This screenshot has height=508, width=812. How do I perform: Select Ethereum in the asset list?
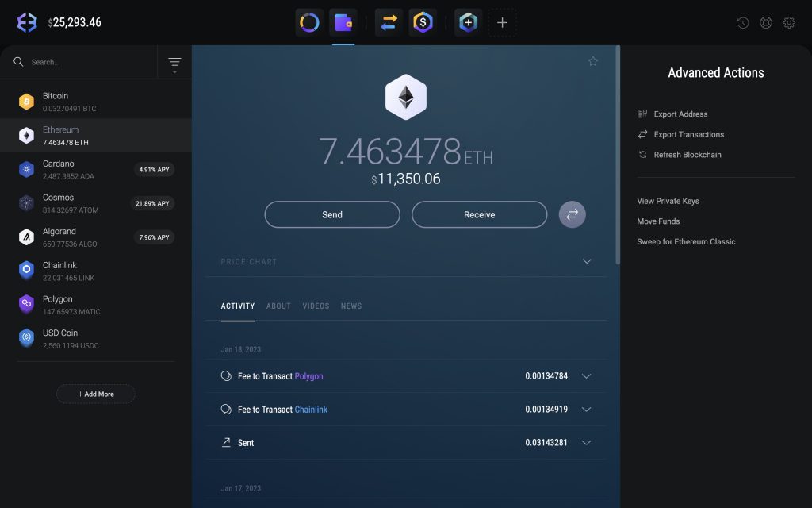(96, 135)
